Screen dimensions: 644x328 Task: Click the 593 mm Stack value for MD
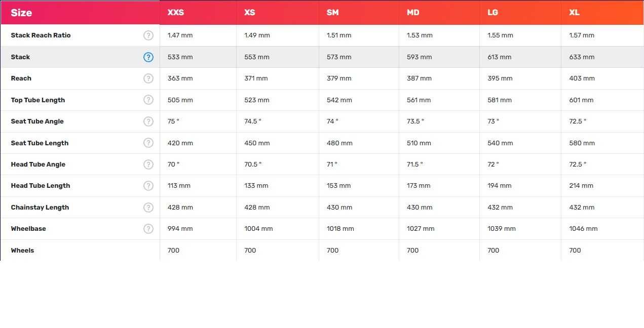tap(419, 57)
